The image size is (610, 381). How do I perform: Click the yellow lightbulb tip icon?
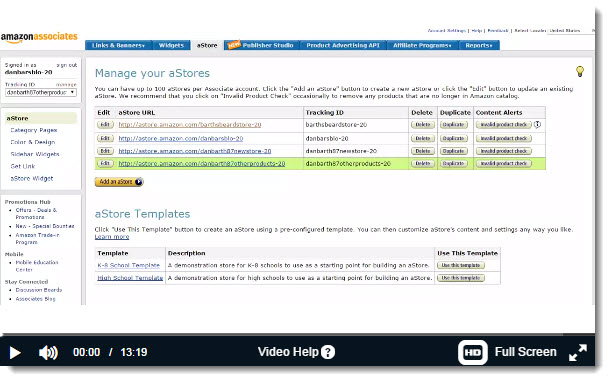click(x=580, y=71)
